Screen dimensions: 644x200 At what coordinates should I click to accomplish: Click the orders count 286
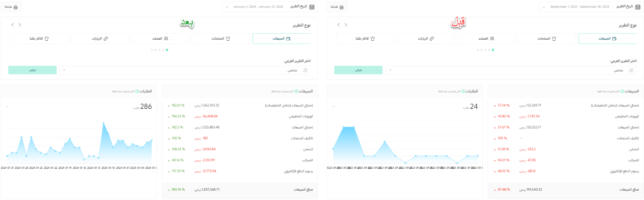pos(146,107)
